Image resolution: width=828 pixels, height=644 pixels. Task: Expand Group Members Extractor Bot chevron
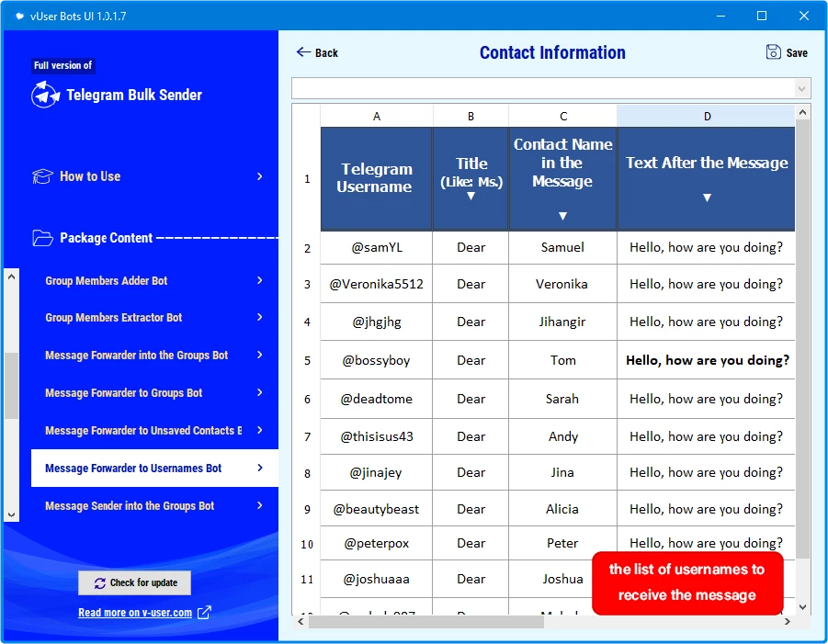[260, 317]
